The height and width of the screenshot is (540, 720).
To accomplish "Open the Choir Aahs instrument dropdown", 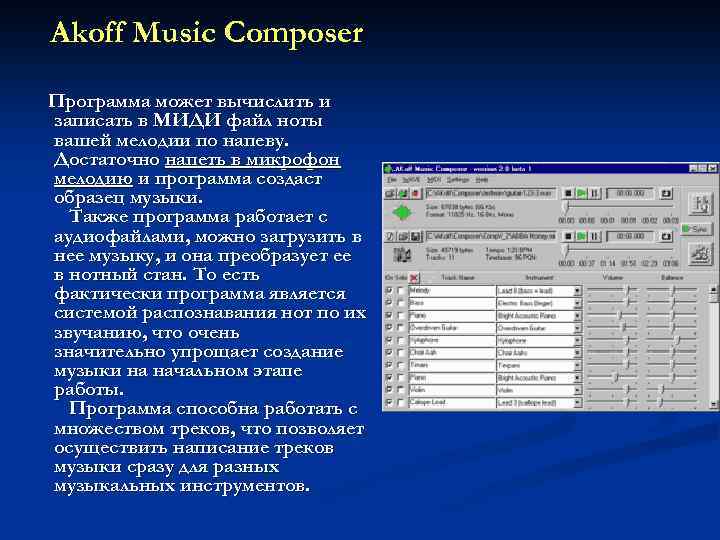I will (x=578, y=353).
